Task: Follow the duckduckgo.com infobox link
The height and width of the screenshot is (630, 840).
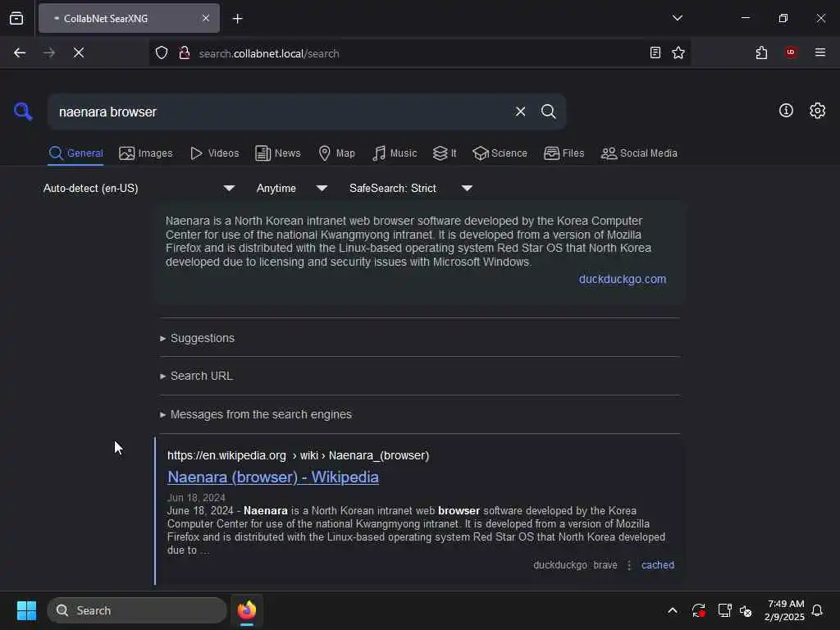Action: point(622,279)
